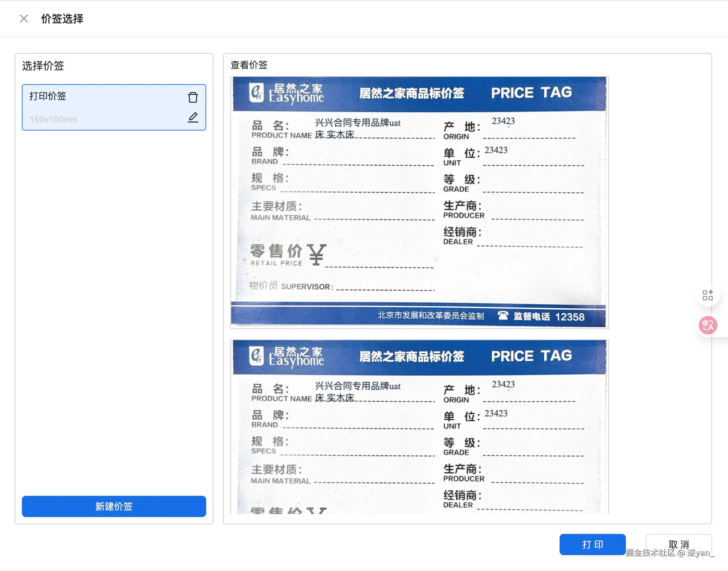Click the 选择价签 panel heading

pyautogui.click(x=43, y=66)
